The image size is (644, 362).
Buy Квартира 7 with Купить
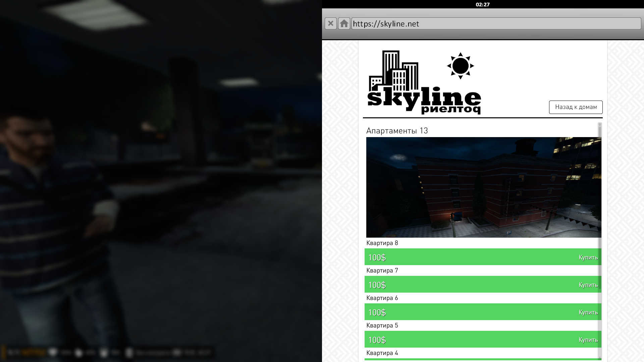tap(588, 285)
